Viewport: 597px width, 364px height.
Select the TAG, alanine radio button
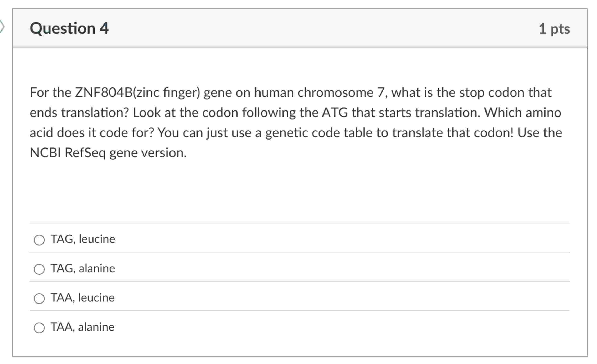pyautogui.click(x=40, y=269)
